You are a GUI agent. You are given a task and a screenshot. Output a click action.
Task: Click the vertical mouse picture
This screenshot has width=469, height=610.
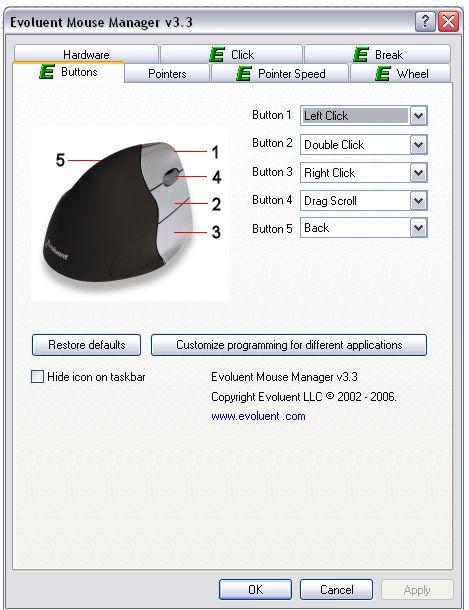[130, 214]
